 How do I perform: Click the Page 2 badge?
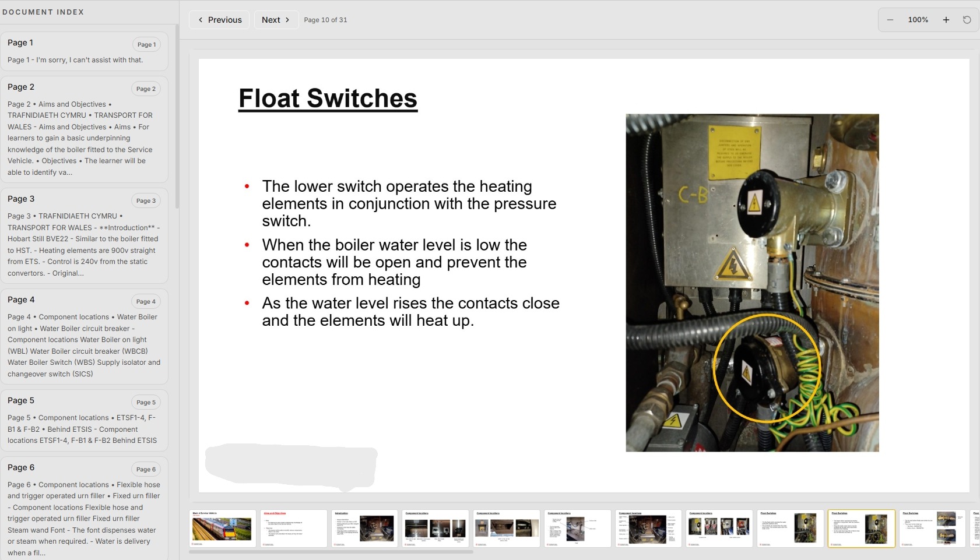coord(146,89)
